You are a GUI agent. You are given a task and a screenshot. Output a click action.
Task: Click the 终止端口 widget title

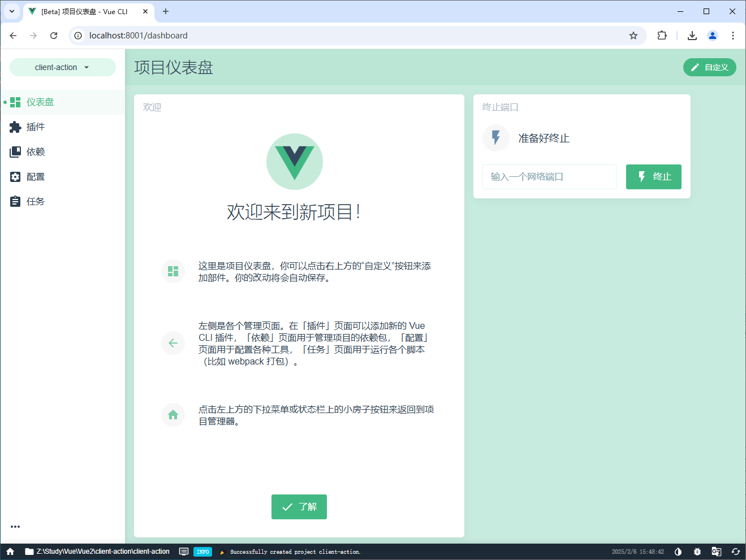pos(501,107)
